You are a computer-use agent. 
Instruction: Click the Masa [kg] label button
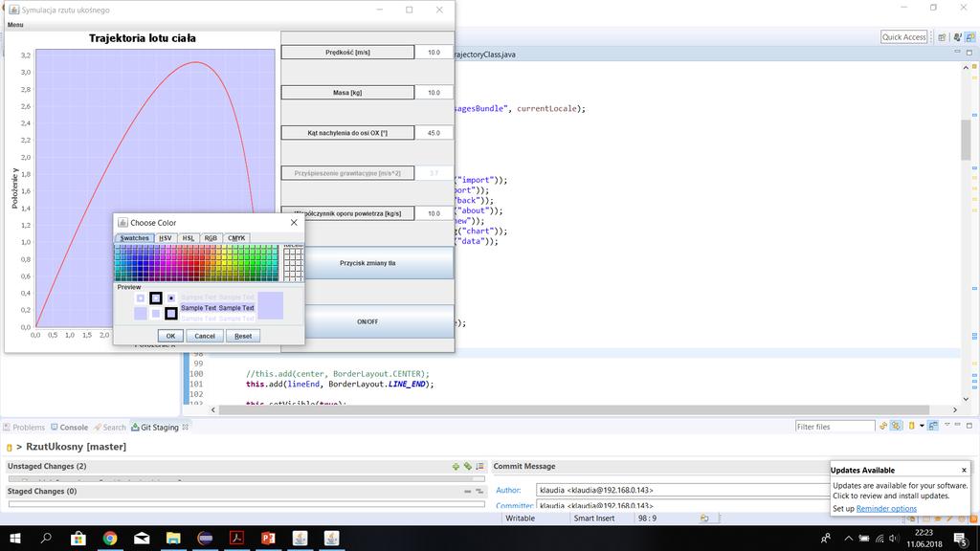(x=347, y=93)
